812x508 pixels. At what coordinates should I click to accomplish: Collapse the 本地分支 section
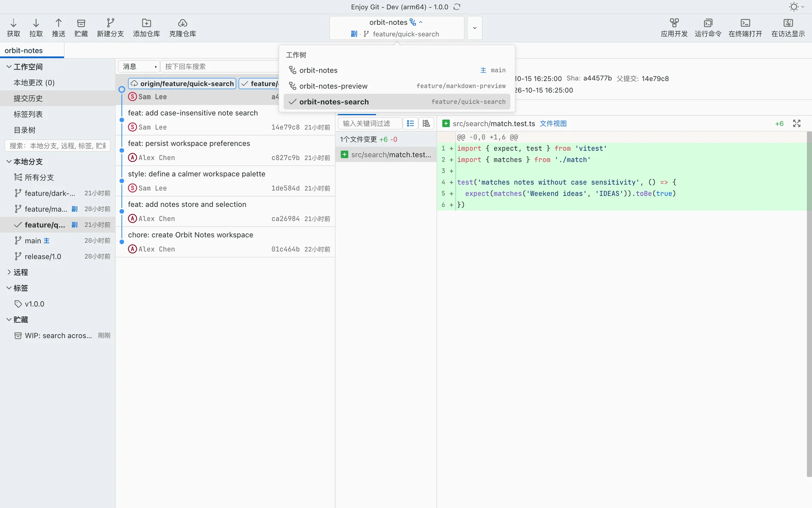9,161
